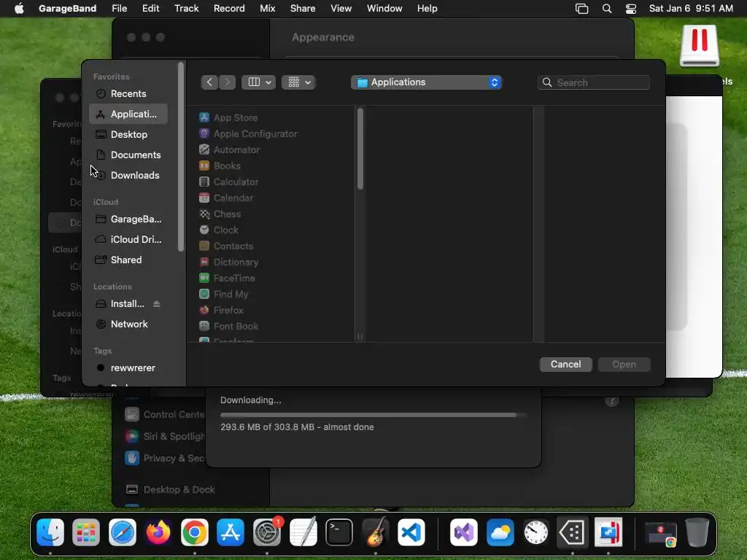Screen dimensions: 747x560
Task: Open the Applications location pop-up menu
Action: click(426, 82)
